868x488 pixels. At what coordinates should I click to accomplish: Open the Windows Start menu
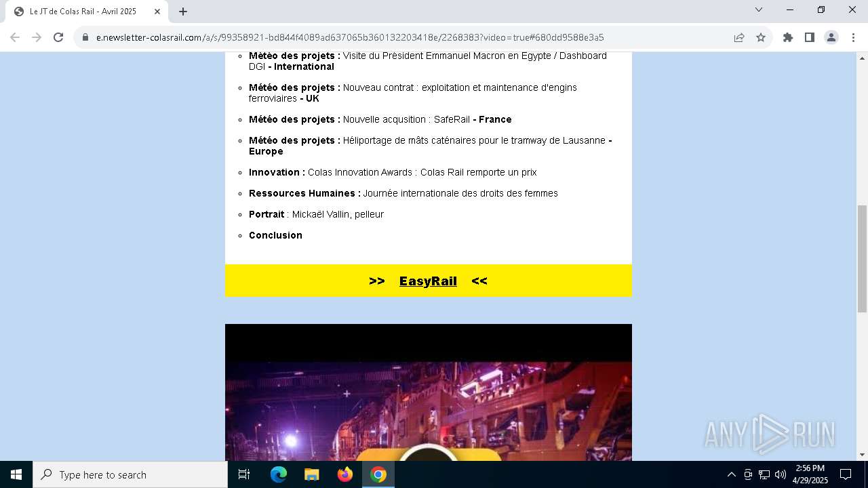click(x=16, y=474)
